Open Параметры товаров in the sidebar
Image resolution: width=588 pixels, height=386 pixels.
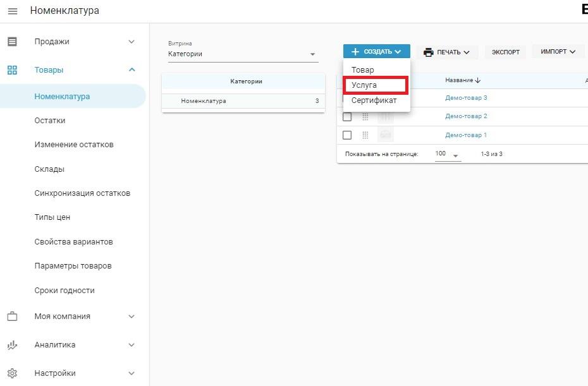pyautogui.click(x=73, y=266)
